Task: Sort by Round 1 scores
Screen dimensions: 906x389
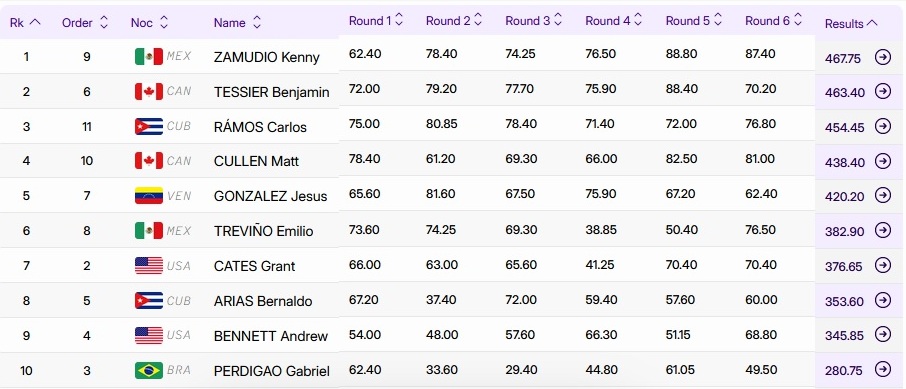Action: [x=376, y=21]
